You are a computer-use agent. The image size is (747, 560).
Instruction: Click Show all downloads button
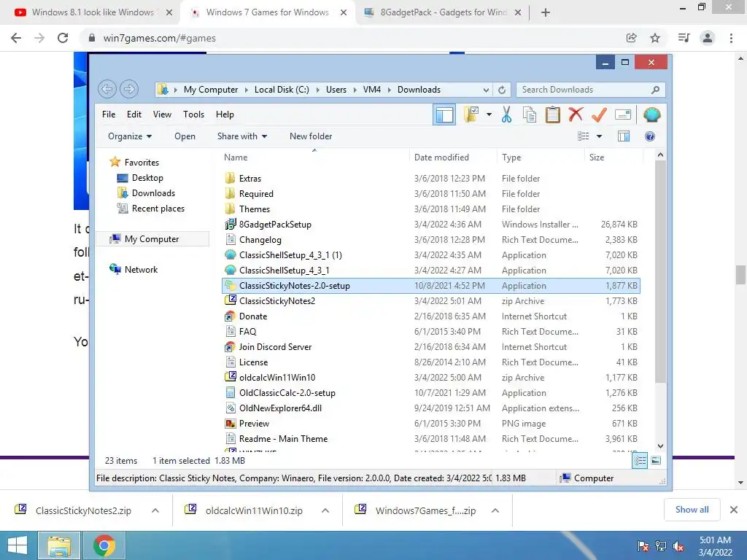click(692, 510)
